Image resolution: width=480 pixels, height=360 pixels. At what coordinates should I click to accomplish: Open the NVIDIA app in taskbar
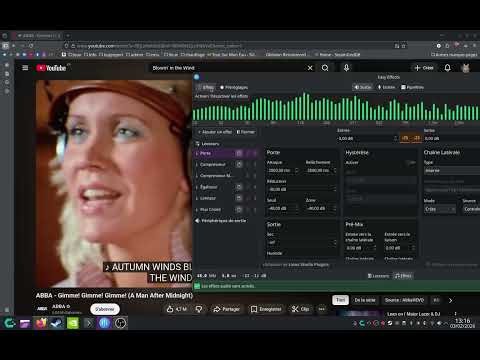(x=73, y=323)
